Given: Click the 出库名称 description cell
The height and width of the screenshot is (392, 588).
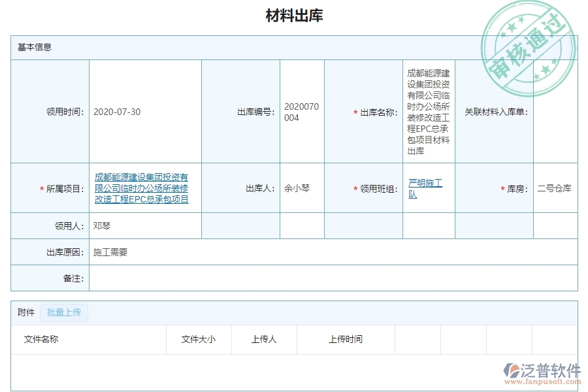Looking at the screenshot, I should pyautogui.click(x=428, y=112).
